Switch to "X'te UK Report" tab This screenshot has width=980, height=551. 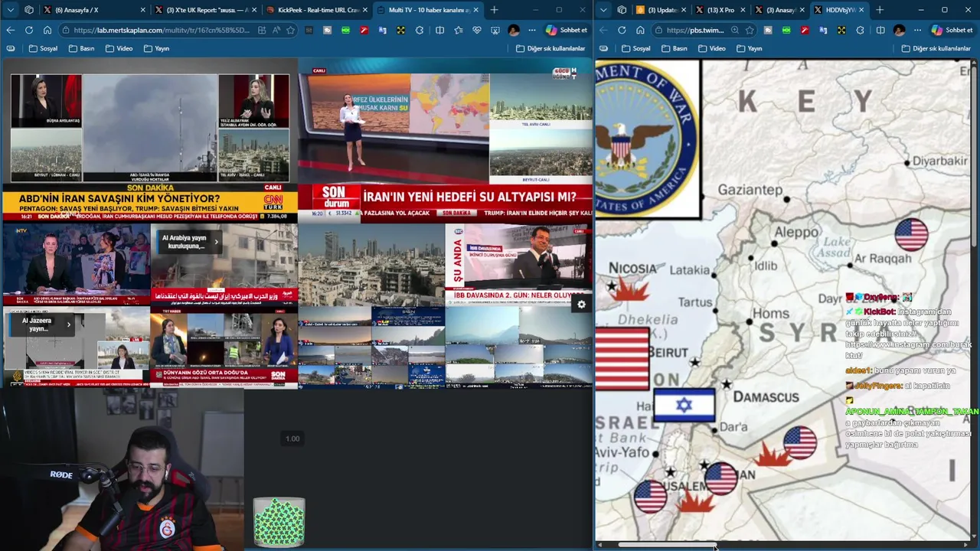pyautogui.click(x=206, y=10)
